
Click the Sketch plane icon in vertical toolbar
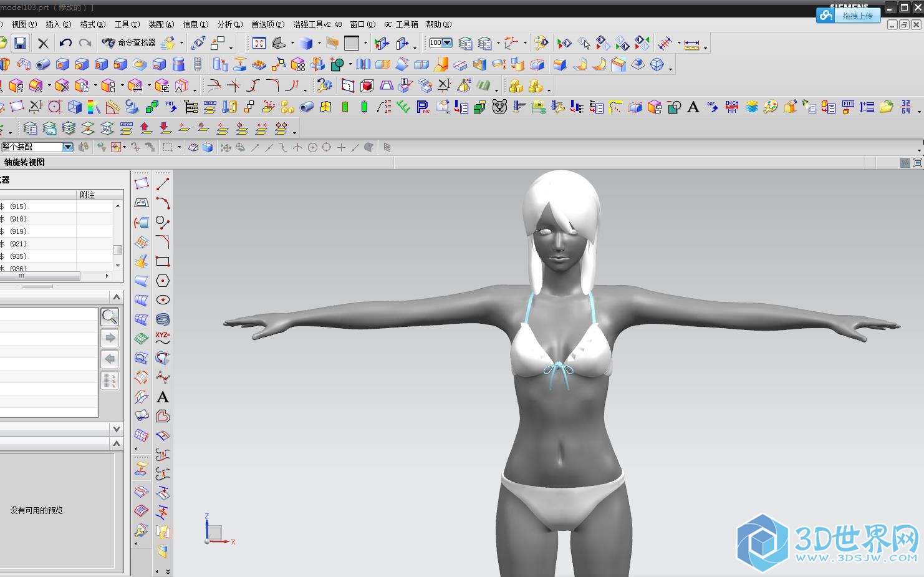click(142, 184)
